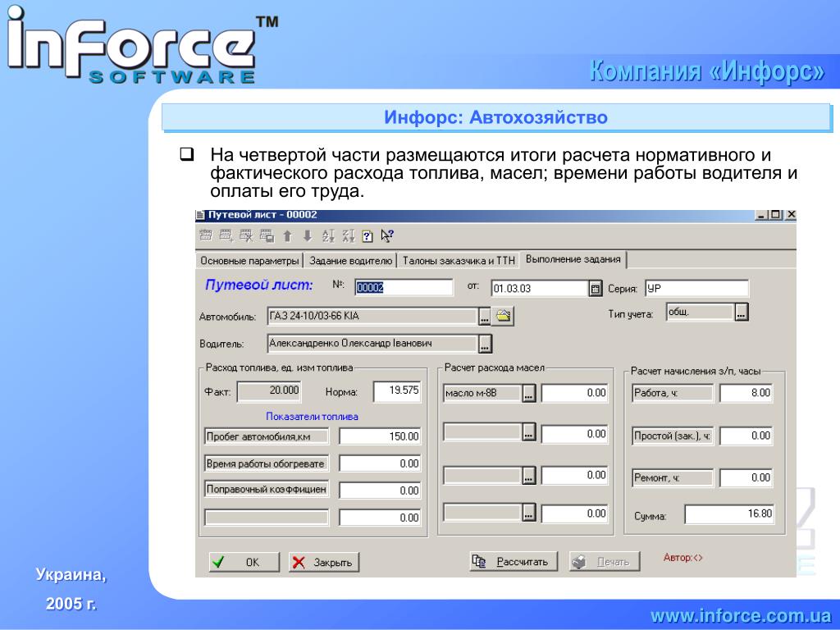
Task: Click the Серия field containing УР
Action: (696, 288)
